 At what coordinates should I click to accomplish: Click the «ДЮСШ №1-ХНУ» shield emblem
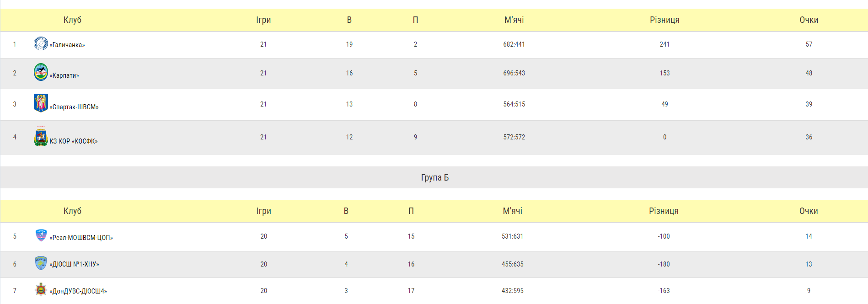41,263
